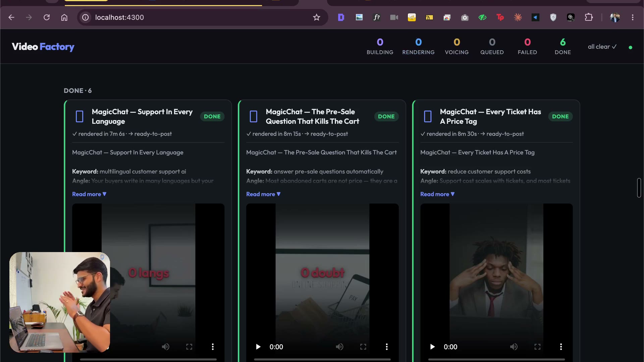Image resolution: width=644 pixels, height=362 pixels.
Task: Click the green status dot in header
Action: (x=630, y=47)
